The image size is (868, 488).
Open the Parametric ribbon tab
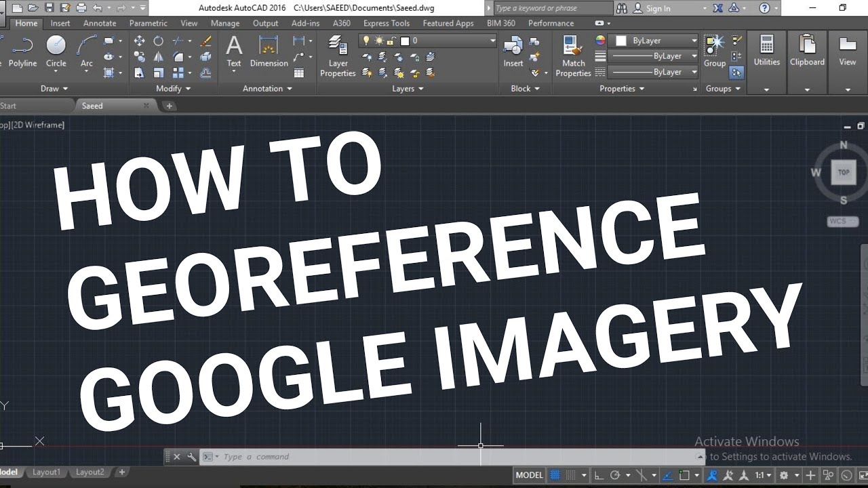point(148,23)
